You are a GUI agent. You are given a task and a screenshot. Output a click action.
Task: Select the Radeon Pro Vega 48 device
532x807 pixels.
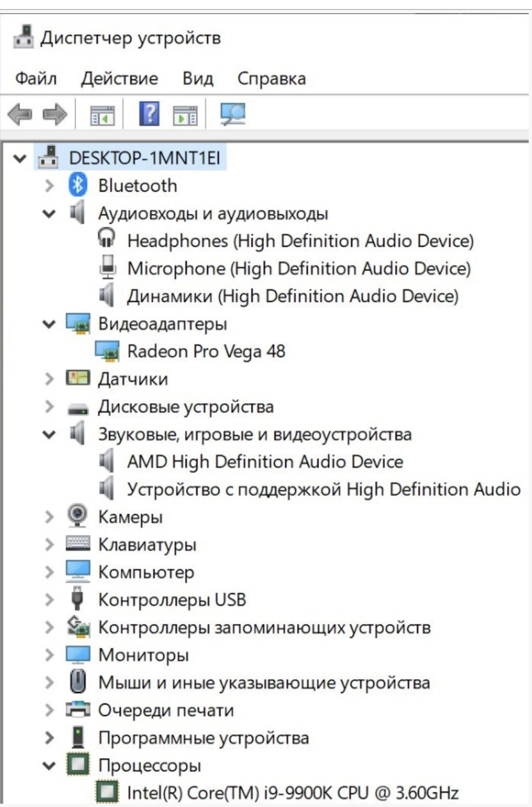pyautogui.click(x=206, y=351)
